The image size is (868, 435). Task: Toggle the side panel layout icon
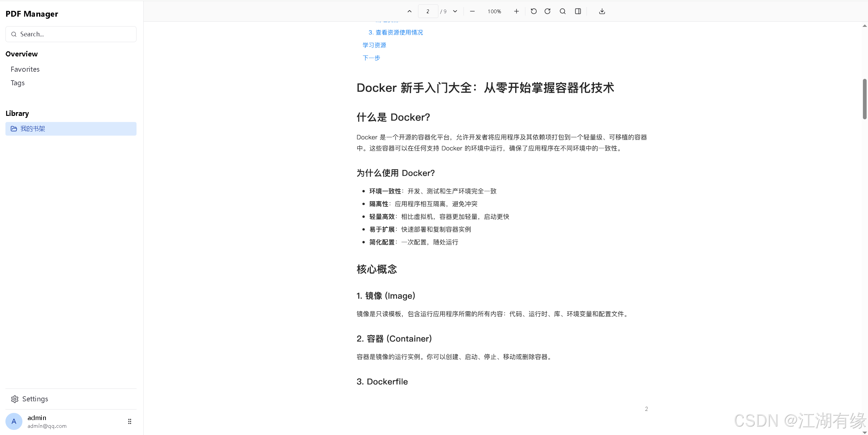578,11
